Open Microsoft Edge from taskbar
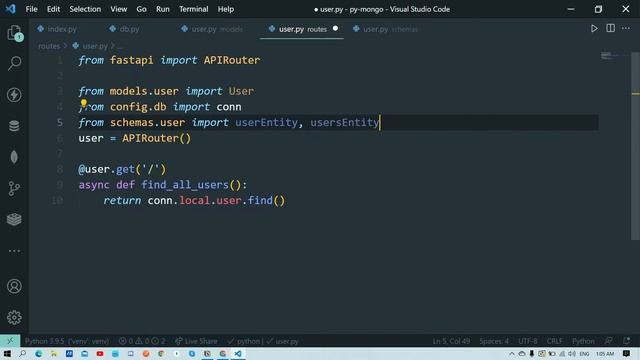The image size is (640, 360). coord(38,353)
